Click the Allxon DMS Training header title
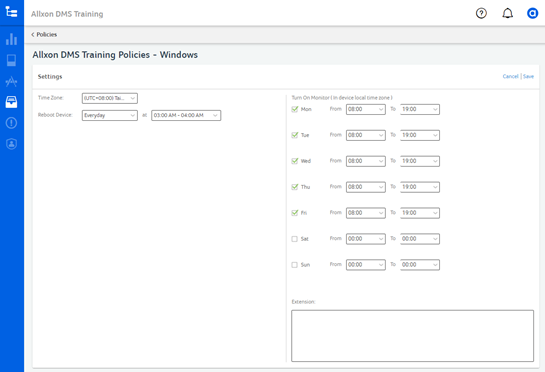The height and width of the screenshot is (372, 545). click(67, 14)
